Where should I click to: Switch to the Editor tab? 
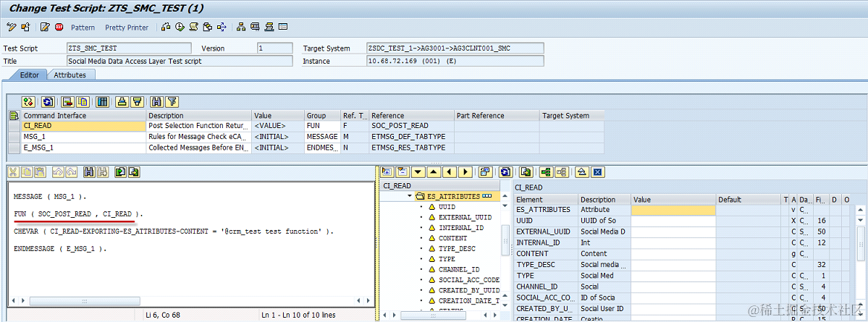(29, 75)
